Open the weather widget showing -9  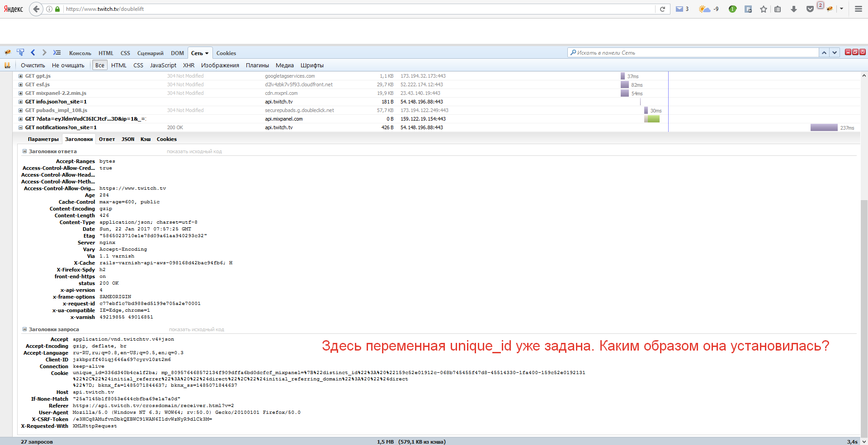708,9
